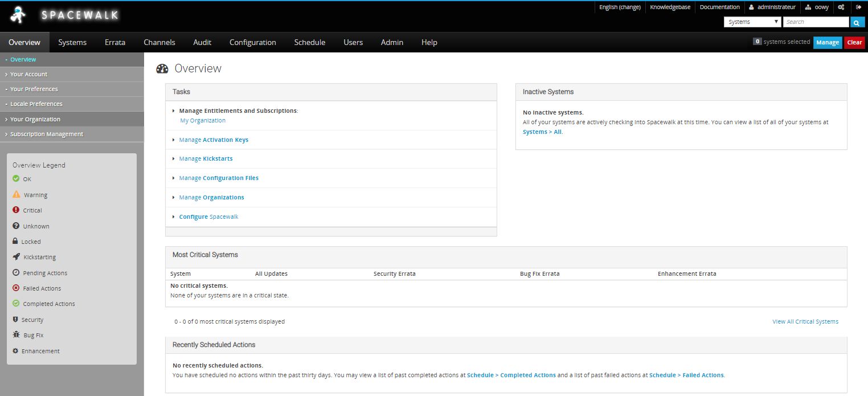Click the Overview dashboard gauge icon

tap(162, 69)
